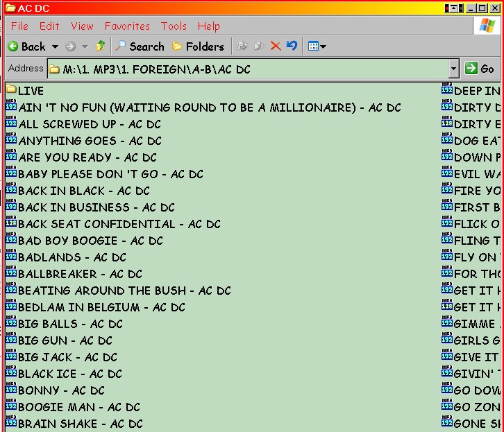Select the LIVE folder icon
Screen dimensions: 504x432
11,89
